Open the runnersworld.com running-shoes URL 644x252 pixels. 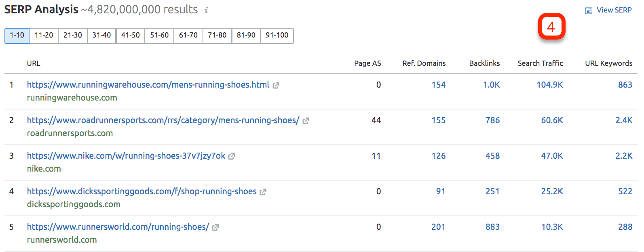118,227
